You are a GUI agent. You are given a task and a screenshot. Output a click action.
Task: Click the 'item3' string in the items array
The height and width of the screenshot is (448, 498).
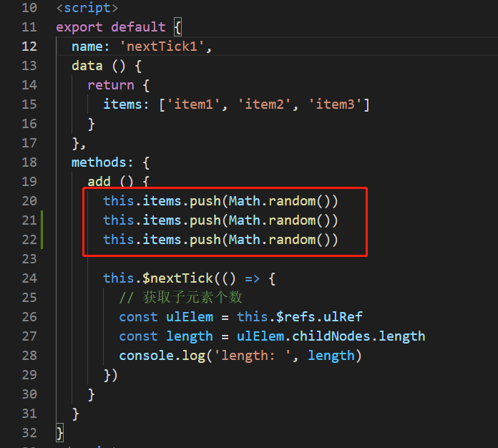tap(335, 104)
